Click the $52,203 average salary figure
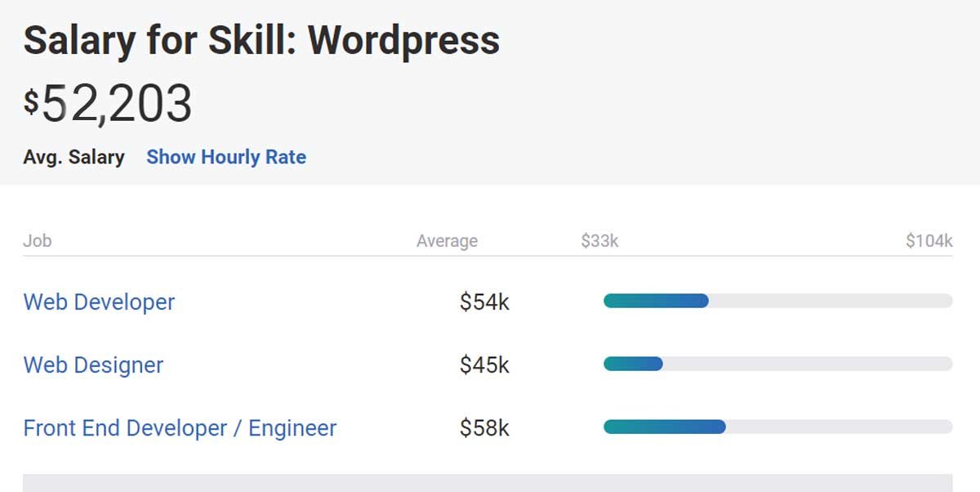 108,103
